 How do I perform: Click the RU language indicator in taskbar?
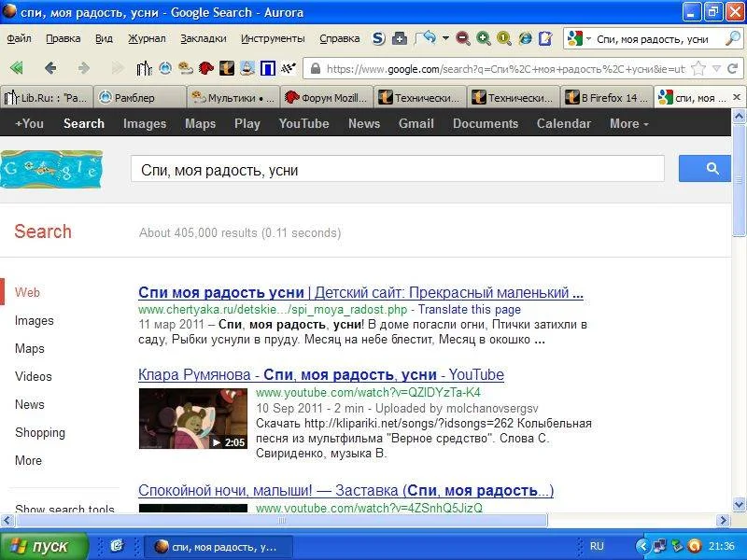coord(597,546)
